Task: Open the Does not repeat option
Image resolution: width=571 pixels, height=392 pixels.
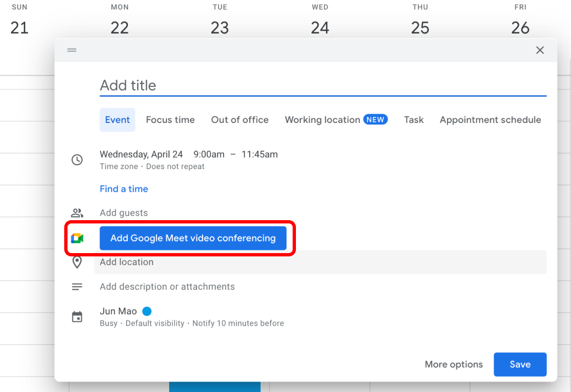Action: pos(175,166)
